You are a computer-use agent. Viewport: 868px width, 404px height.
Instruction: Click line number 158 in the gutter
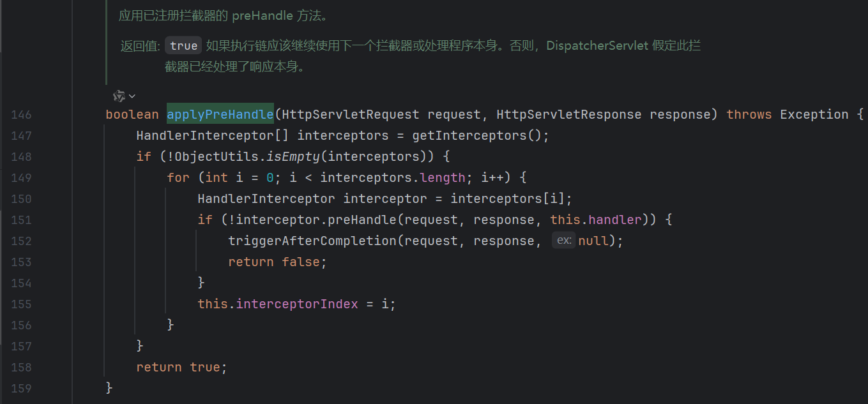tap(21, 368)
